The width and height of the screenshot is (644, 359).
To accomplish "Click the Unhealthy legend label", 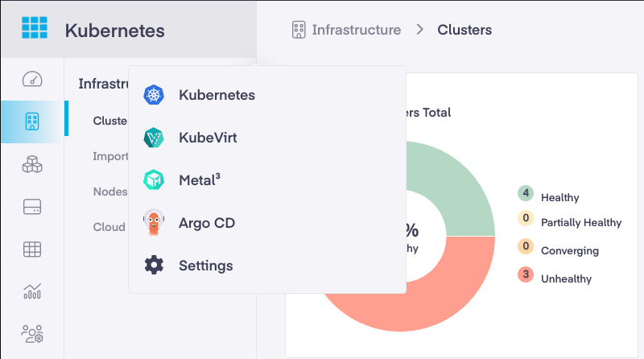I will (x=566, y=279).
